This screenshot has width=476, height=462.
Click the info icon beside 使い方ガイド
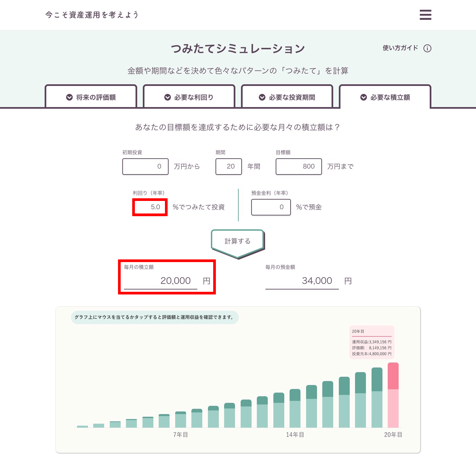tap(427, 48)
